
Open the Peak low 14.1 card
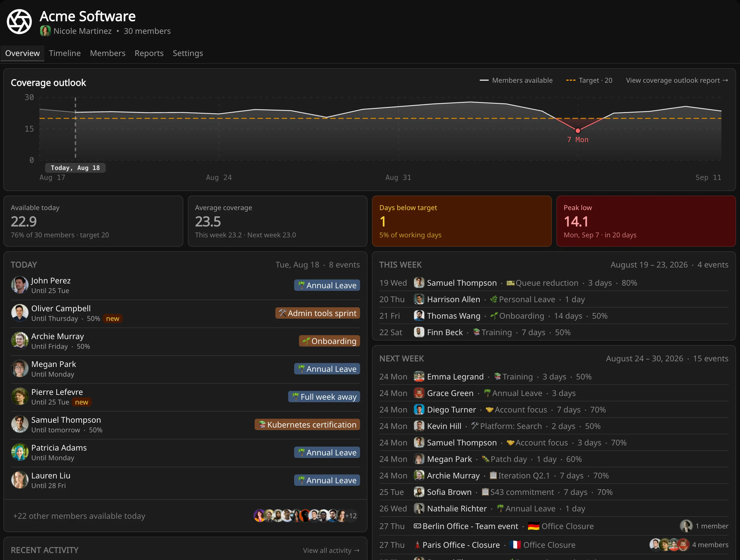coord(646,221)
